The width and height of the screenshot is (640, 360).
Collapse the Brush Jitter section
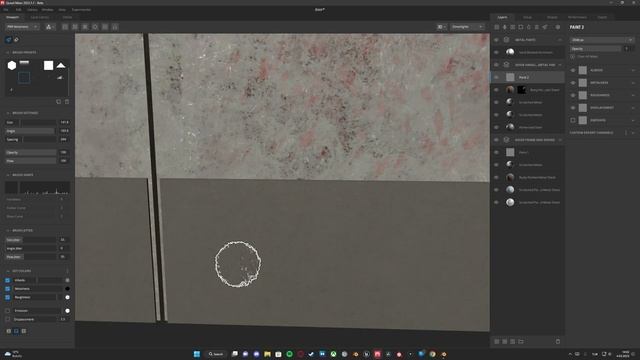8,231
